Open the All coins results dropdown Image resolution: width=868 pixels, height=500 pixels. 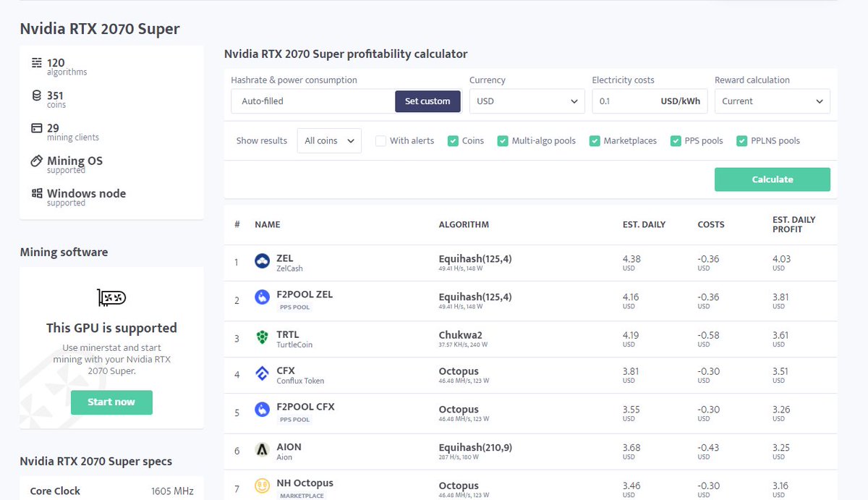(x=329, y=141)
